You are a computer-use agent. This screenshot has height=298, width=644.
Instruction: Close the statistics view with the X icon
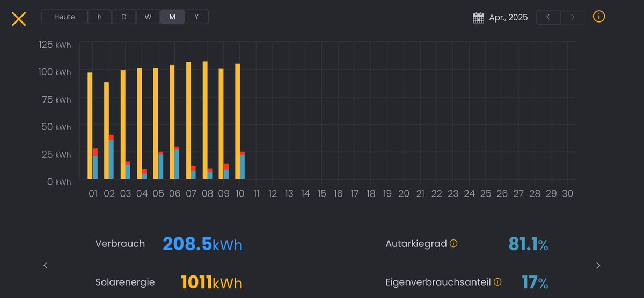click(x=19, y=19)
